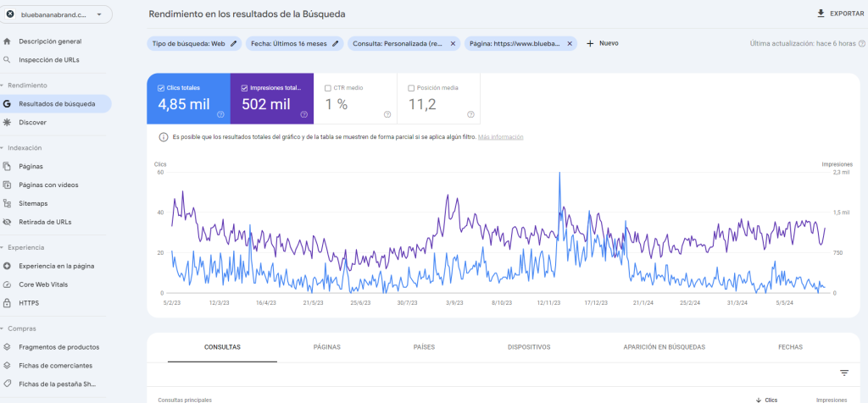868x403 pixels.
Task: Enable the Posición media metric checkbox
Action: [411, 87]
